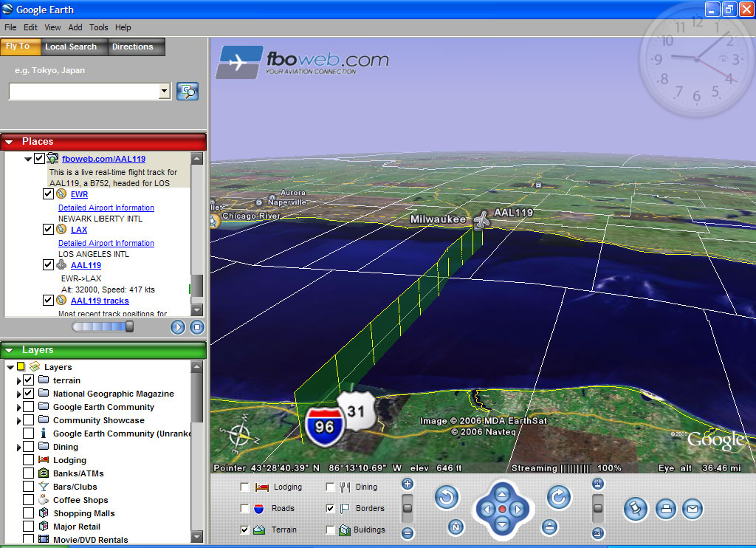Pan right with the navigation arrow
Screen dimensions: 756x548
pyautogui.click(x=518, y=510)
